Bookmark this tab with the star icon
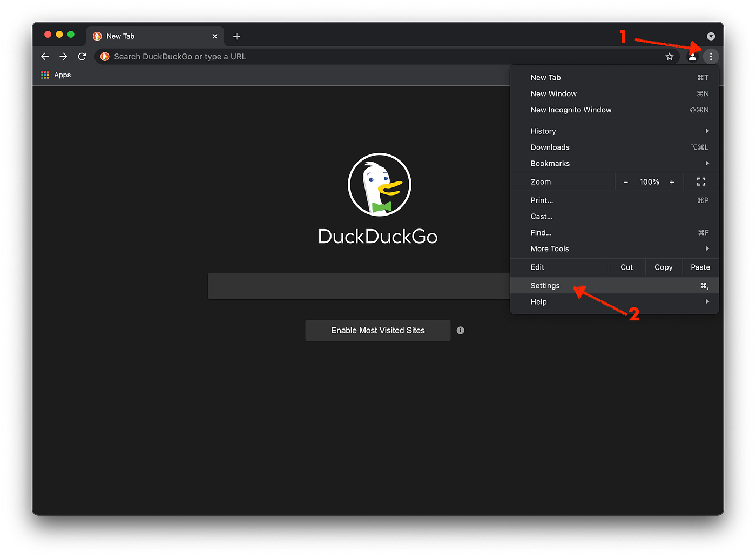The image size is (756, 558). 670,57
